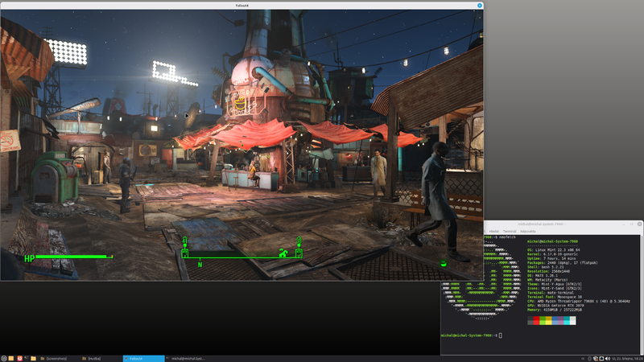This screenshot has height=362, width=644.
Task: Click the show desktop icon in the taskbar
Action: coord(11,359)
